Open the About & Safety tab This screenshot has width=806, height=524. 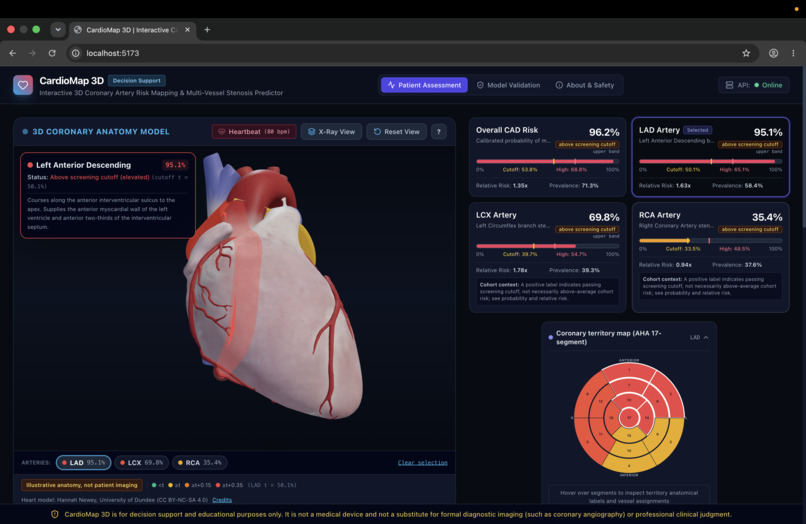[x=585, y=85]
